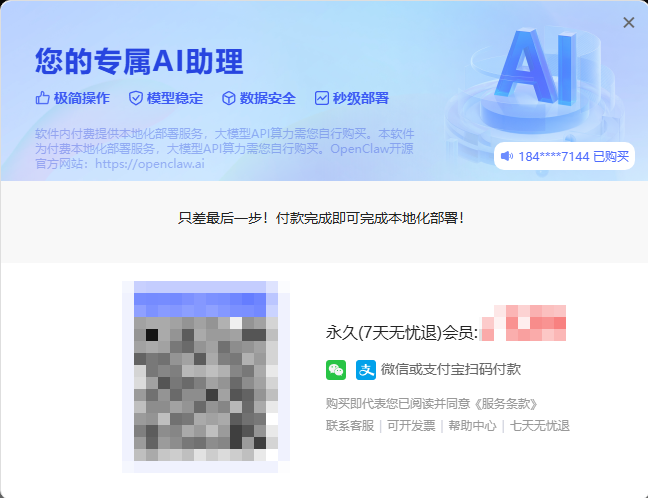Click the shield icon beside 模型稳定
This screenshot has width=648, height=498.
136,98
